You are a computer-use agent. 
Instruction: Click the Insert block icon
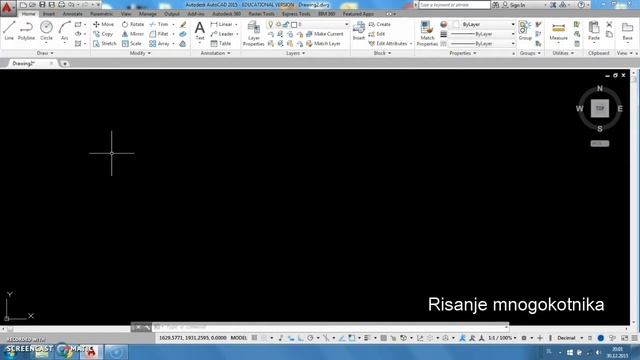pos(359,31)
